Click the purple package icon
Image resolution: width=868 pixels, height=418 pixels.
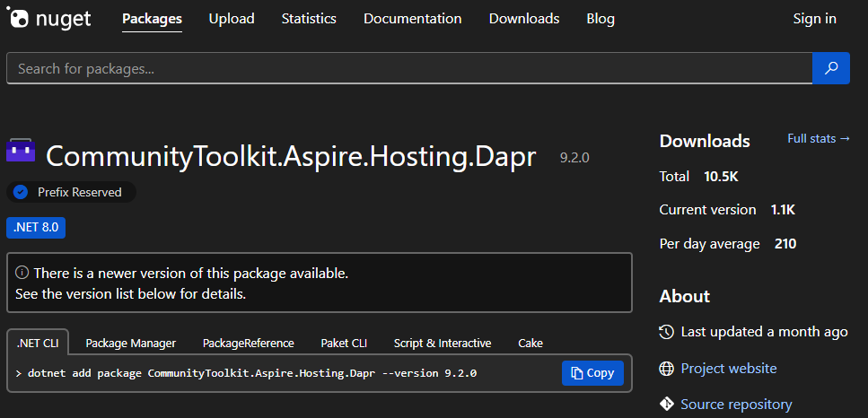pyautogui.click(x=21, y=151)
